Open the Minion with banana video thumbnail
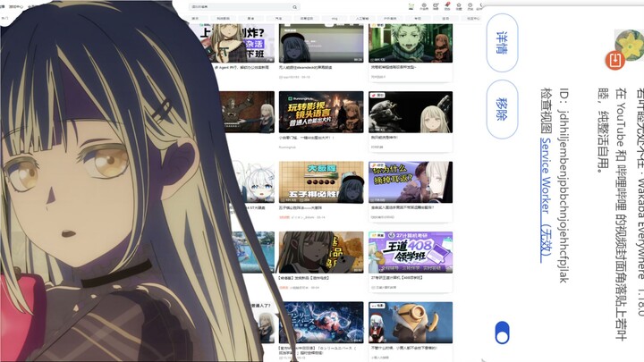 click(411, 323)
